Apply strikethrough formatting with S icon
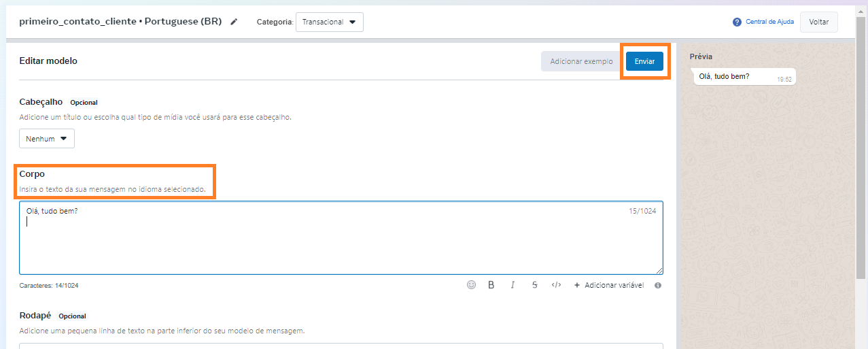This screenshot has height=349, width=868. 535,285
